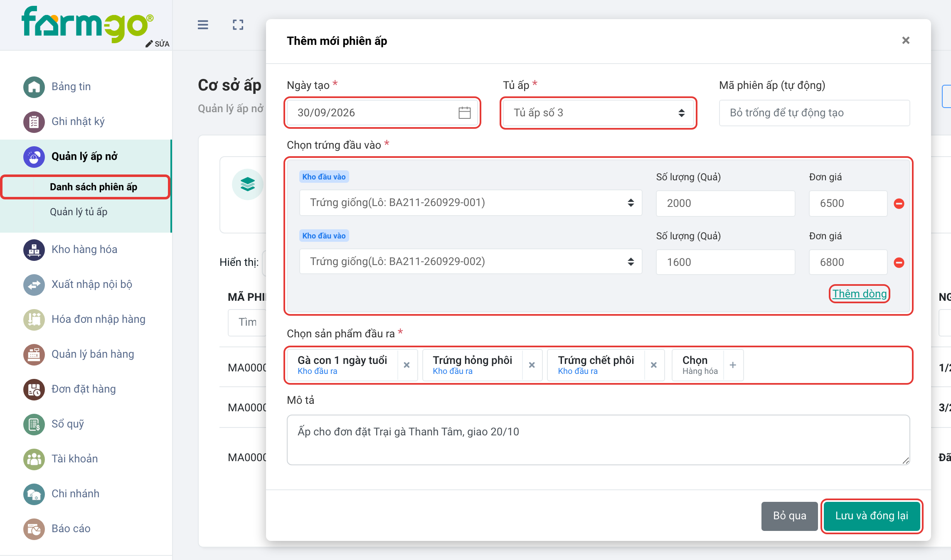The width and height of the screenshot is (951, 560).
Task: Open Quản lý tủ ấp submenu
Action: coord(79,212)
